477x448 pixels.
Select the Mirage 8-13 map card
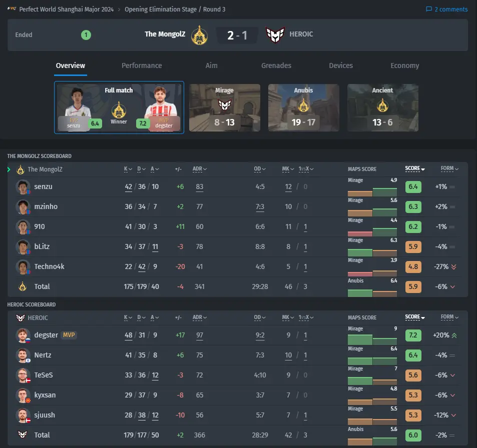tap(225, 107)
